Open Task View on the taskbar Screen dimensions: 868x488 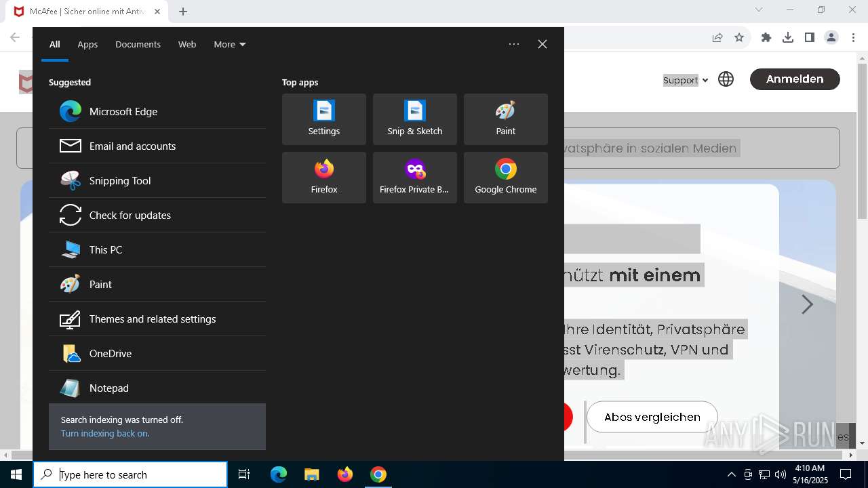pyautogui.click(x=244, y=474)
